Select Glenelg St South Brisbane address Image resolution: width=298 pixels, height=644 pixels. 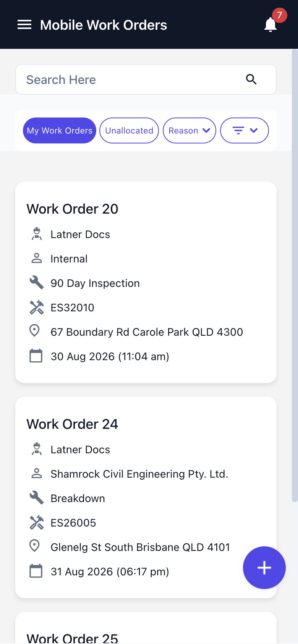click(140, 547)
